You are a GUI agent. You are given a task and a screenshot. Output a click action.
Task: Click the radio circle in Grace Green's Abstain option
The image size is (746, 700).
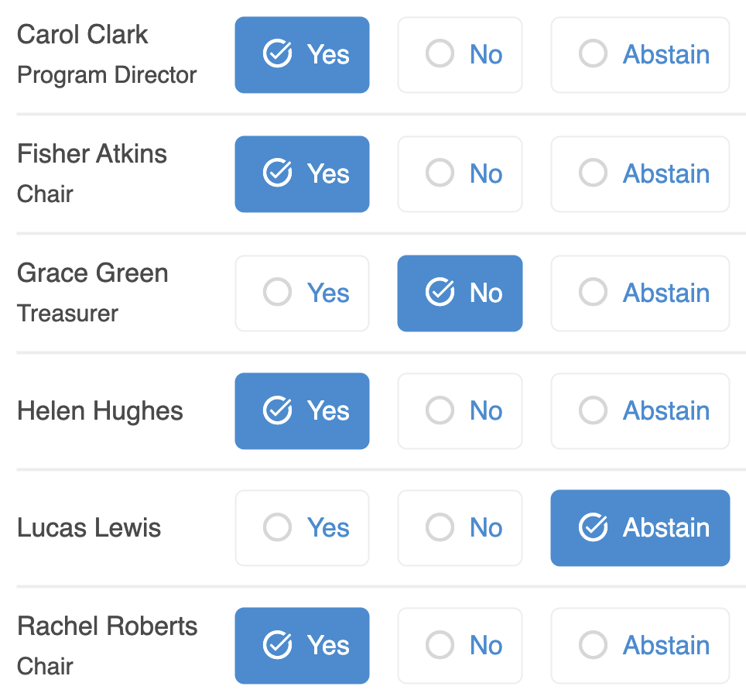(593, 293)
